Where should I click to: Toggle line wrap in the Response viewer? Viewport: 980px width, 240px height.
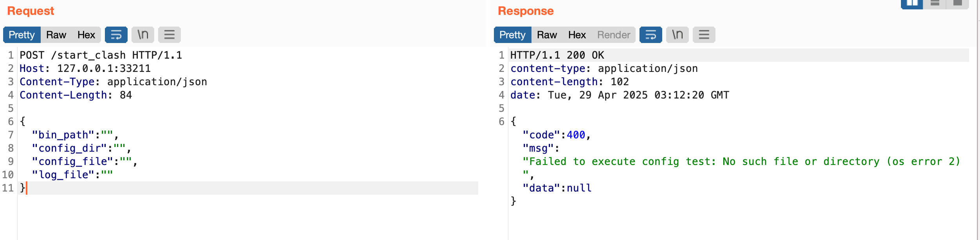tap(650, 35)
